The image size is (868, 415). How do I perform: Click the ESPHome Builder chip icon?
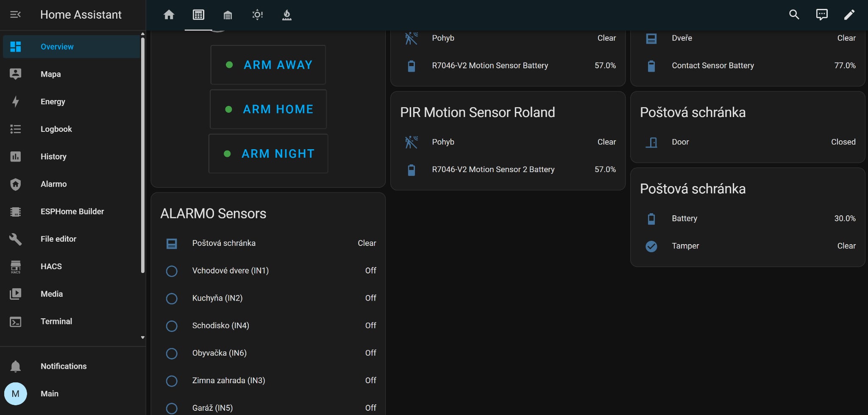[x=16, y=212]
